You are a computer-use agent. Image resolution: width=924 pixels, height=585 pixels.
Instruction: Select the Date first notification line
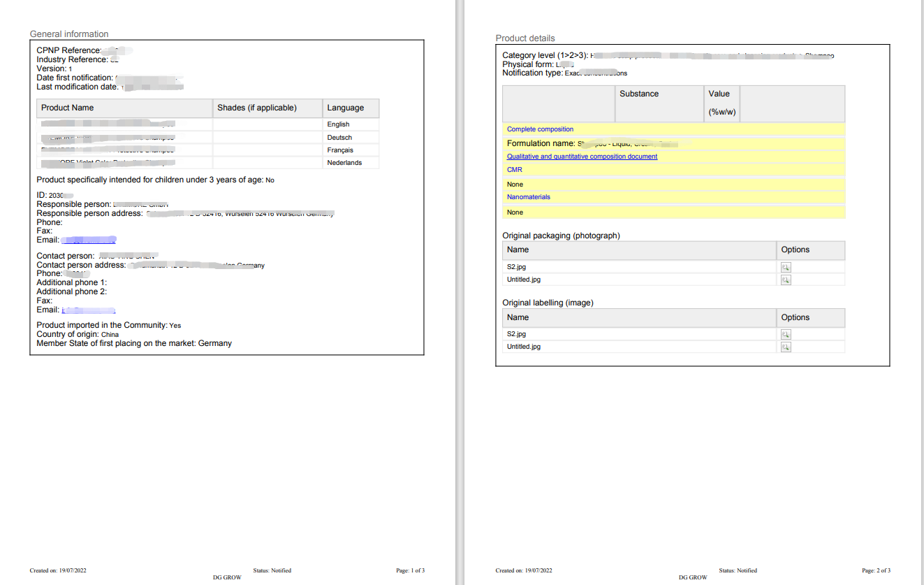[x=110, y=78]
